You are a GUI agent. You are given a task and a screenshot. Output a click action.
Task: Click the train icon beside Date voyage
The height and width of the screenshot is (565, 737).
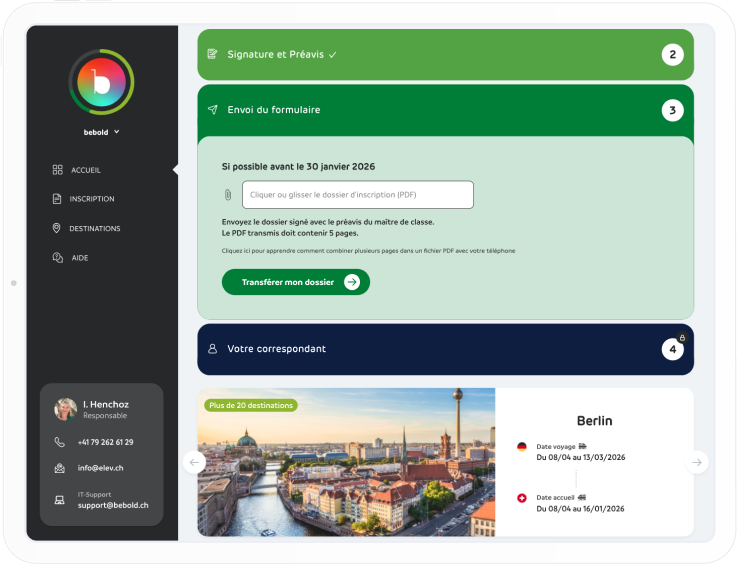(x=582, y=447)
